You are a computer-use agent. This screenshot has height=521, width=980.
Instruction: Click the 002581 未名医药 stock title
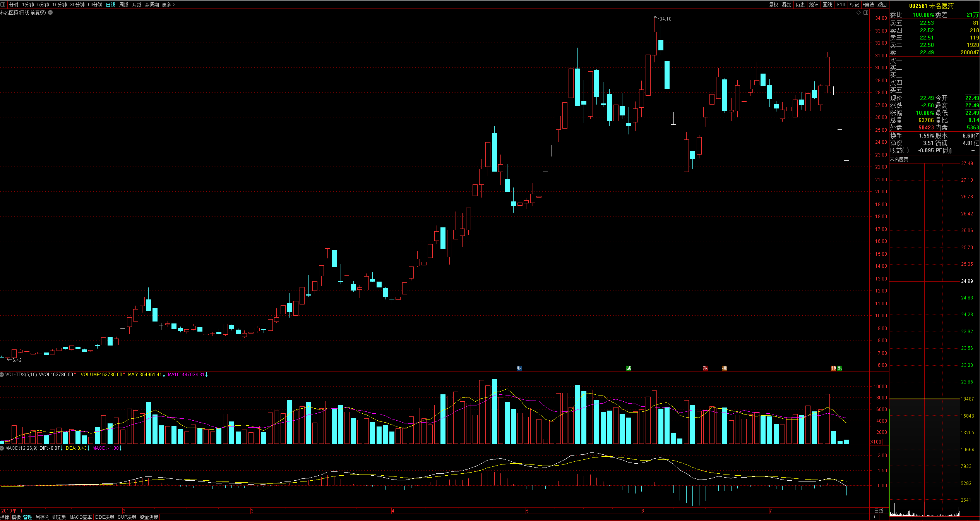click(x=931, y=6)
